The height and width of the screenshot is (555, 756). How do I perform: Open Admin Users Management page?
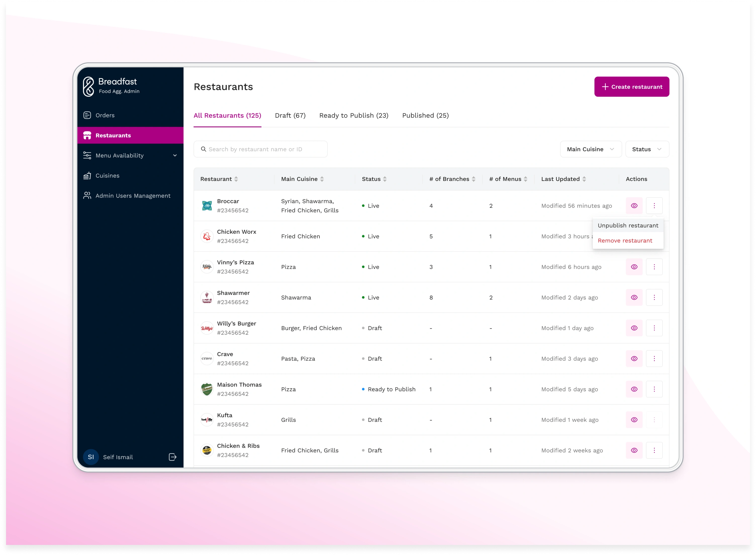point(130,196)
